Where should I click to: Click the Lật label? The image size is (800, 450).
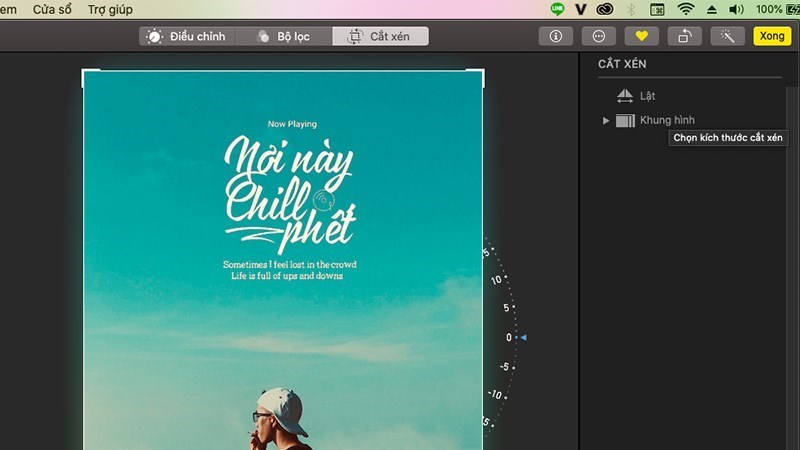(x=647, y=96)
